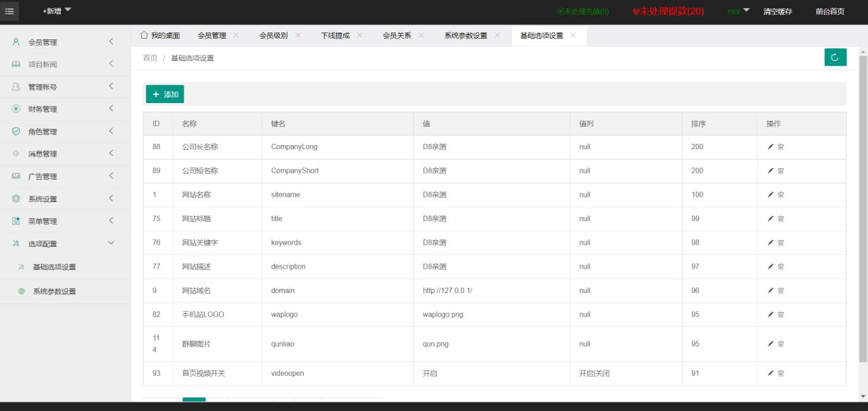Edit the description row pencil icon
Viewport: 868px width, 411px height.
[770, 267]
